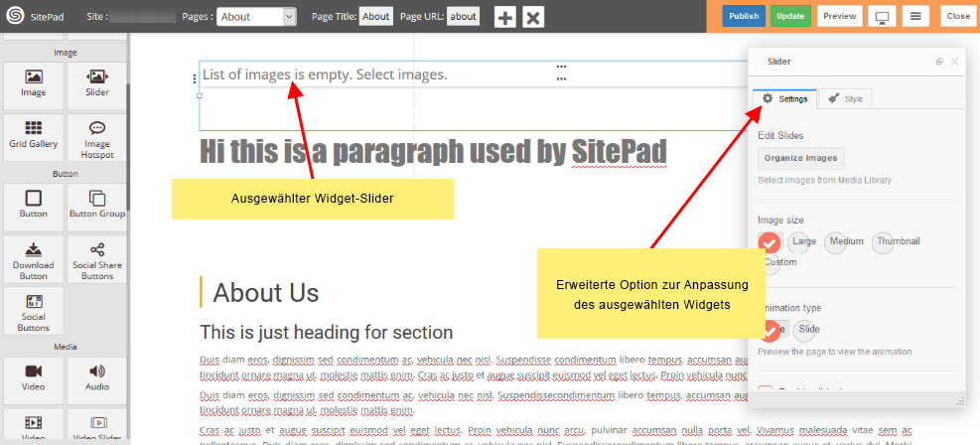The height and width of the screenshot is (445, 980).
Task: Open the page Preview
Action: (839, 16)
